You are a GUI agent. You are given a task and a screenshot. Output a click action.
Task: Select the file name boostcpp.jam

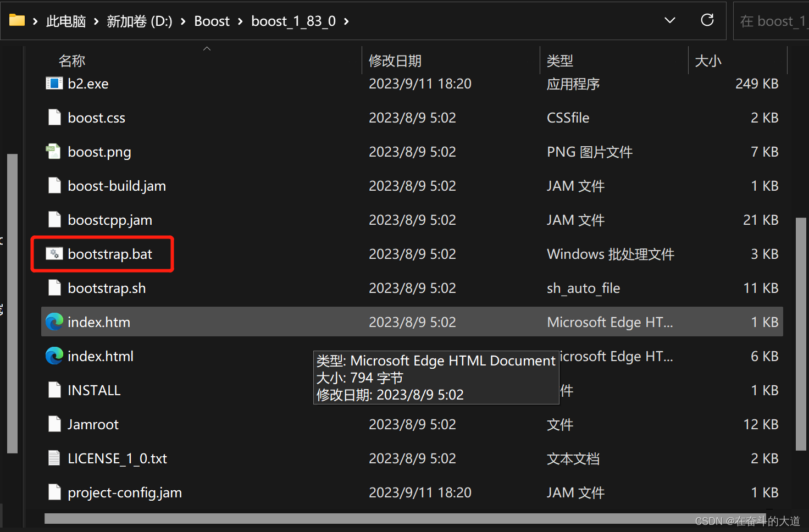pyautogui.click(x=110, y=220)
